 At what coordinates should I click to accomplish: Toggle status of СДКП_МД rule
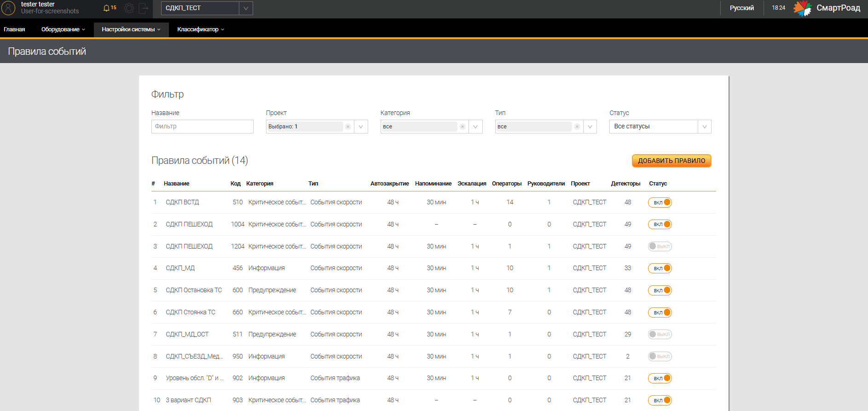pos(660,268)
